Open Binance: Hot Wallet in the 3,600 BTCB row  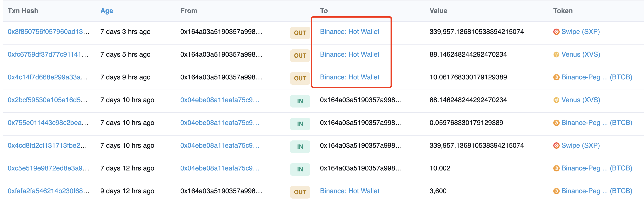coord(349,191)
